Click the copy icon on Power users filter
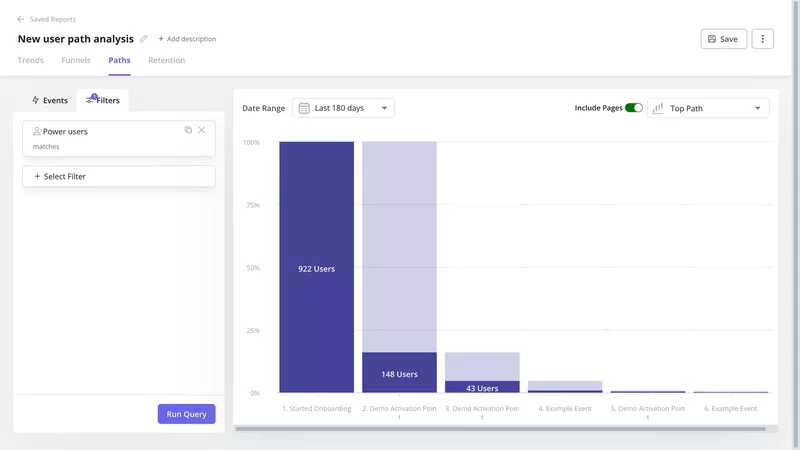The image size is (800, 450). click(x=188, y=130)
